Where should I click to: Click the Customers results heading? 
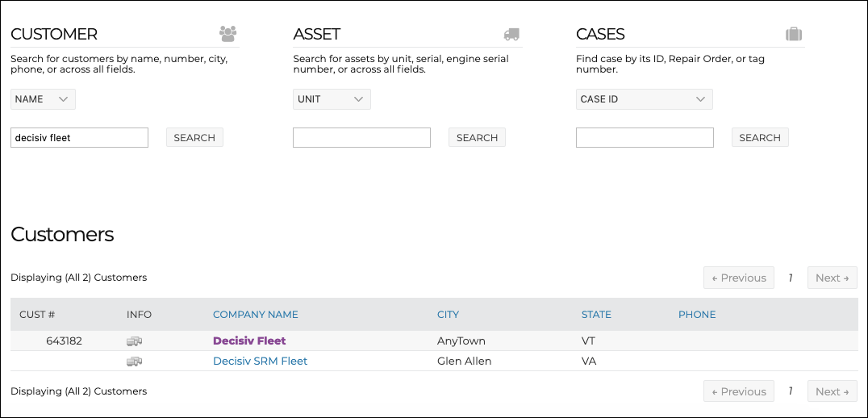pyautogui.click(x=62, y=234)
